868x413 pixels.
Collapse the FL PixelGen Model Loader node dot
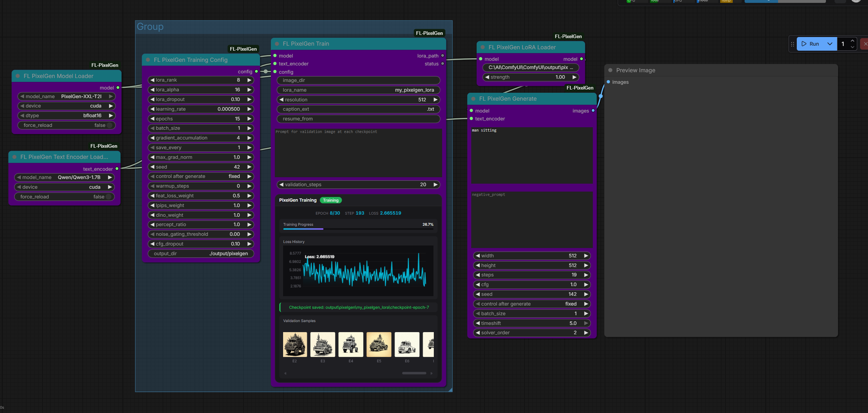[18, 76]
